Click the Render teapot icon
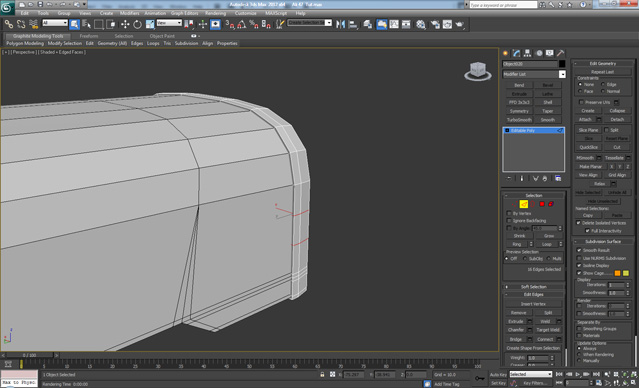This screenshot has width=639, height=388. (460, 24)
